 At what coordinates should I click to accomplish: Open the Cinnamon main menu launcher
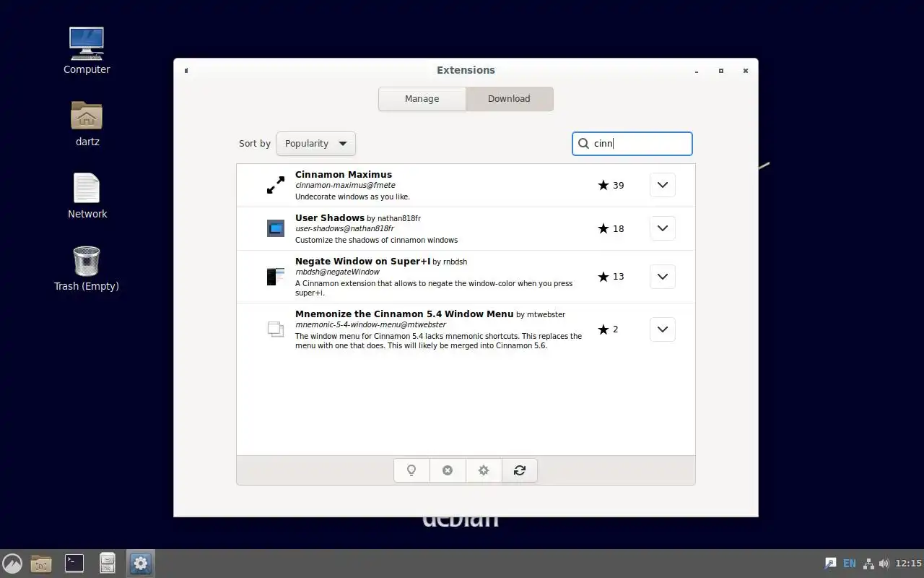[12, 564]
